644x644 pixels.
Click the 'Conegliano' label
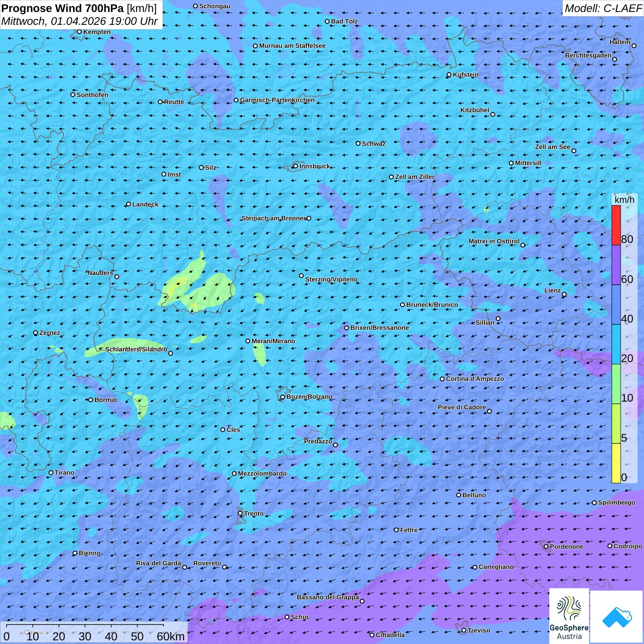click(x=496, y=567)
